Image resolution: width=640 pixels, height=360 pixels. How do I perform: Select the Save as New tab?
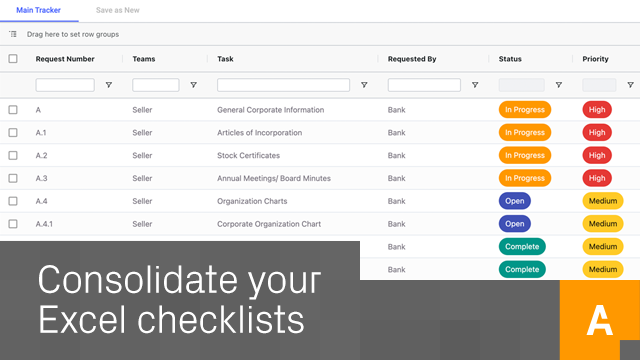(118, 10)
